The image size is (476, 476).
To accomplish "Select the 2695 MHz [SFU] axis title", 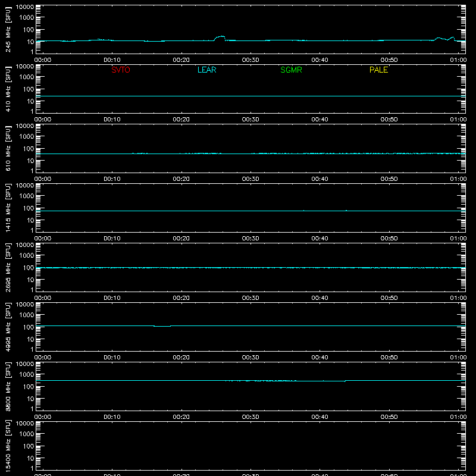I will 8,267.
